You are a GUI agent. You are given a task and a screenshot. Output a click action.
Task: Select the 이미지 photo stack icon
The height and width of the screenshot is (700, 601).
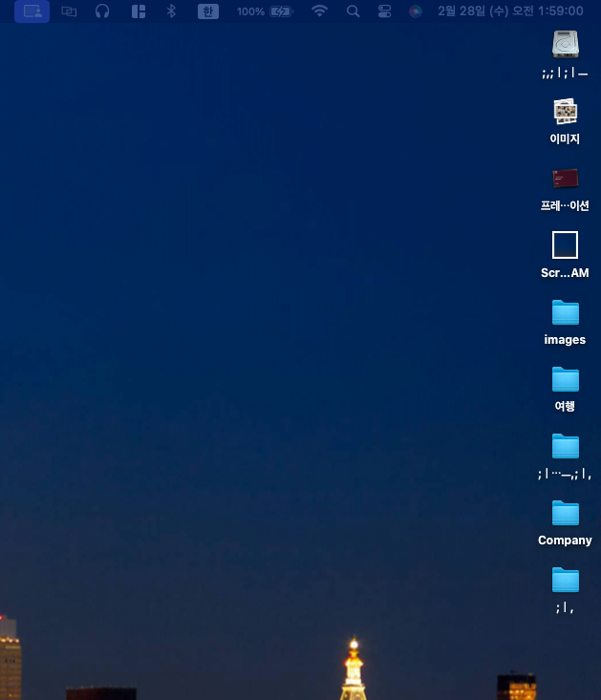(565, 112)
